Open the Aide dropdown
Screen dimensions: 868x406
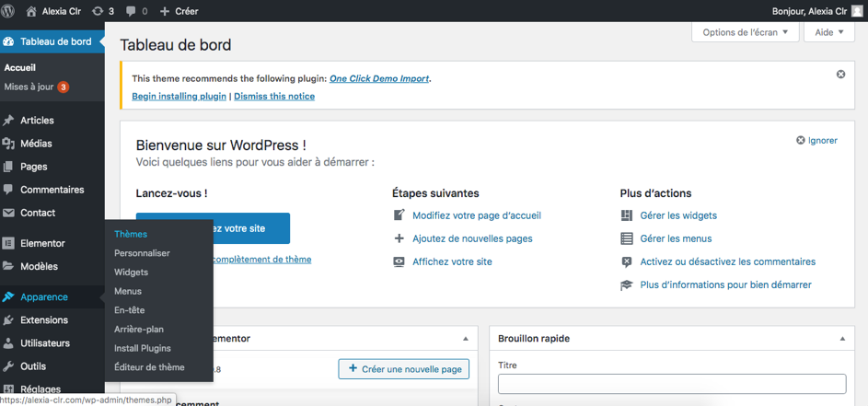point(830,32)
